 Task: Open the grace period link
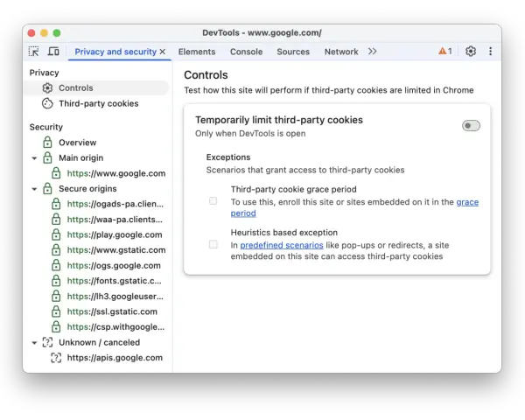(x=467, y=202)
